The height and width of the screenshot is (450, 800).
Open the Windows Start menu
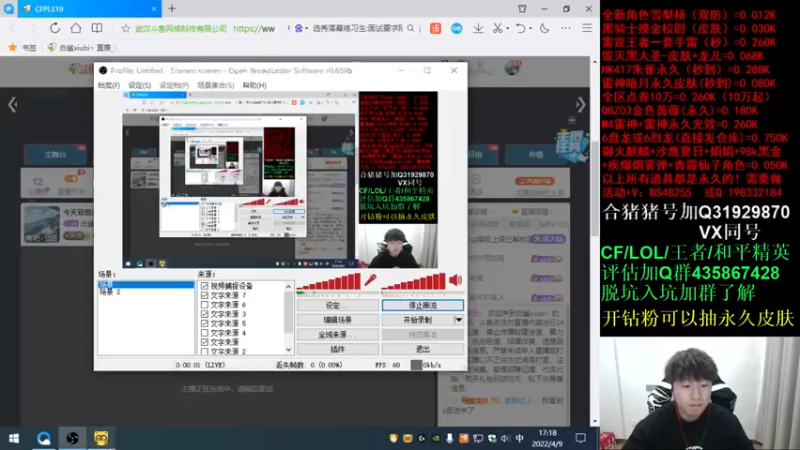(x=14, y=438)
